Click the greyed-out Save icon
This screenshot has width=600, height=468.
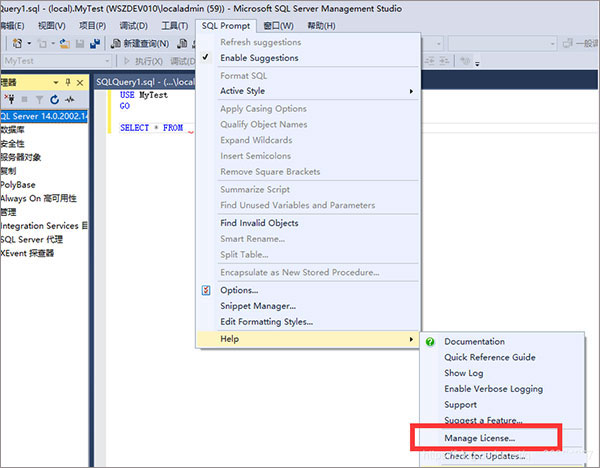(x=80, y=44)
